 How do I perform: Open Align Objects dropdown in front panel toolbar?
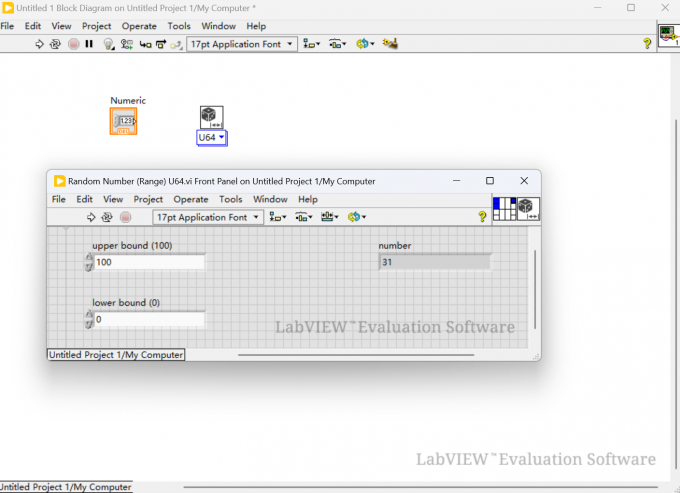tap(278, 217)
